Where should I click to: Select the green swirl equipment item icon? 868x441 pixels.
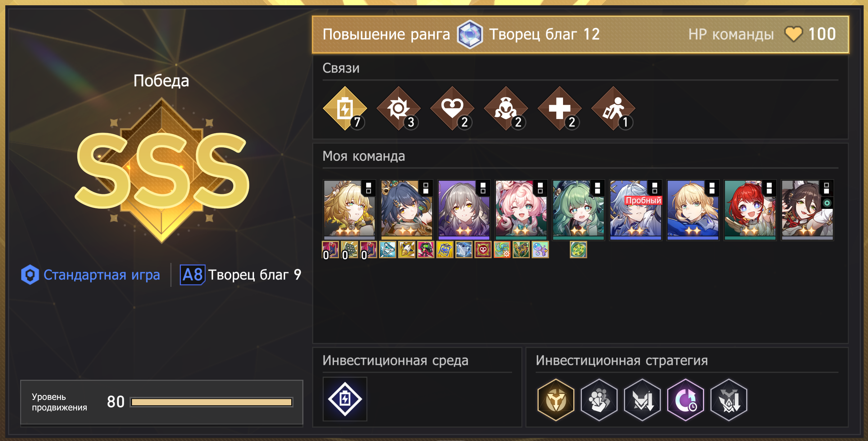click(578, 250)
